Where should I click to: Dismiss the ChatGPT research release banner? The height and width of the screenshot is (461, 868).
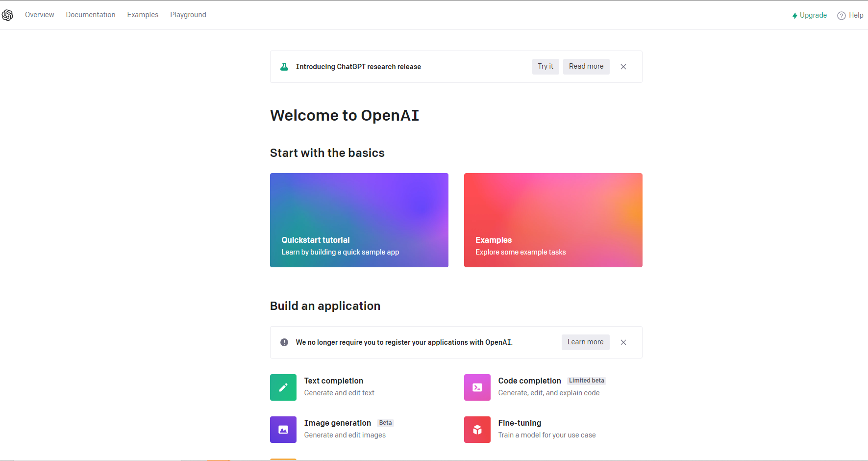coord(623,67)
